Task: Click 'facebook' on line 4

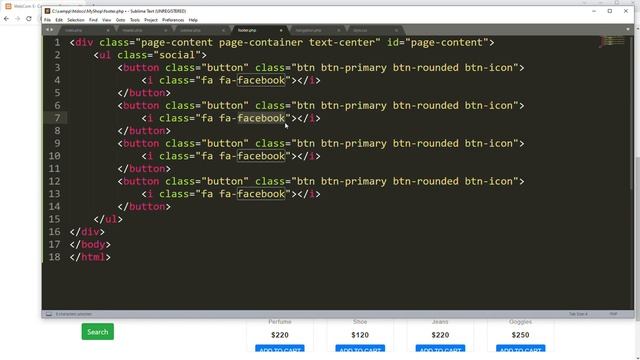Action: 261,80
